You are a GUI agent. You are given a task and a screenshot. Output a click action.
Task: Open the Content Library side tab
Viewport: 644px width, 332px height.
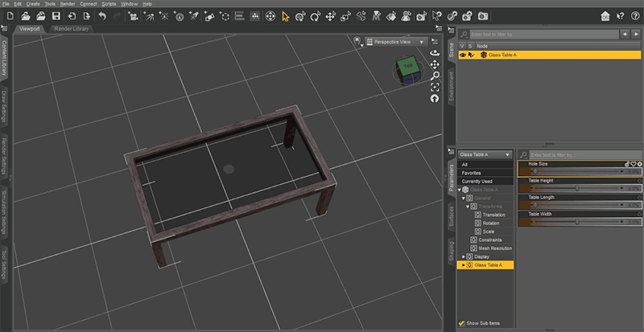pos(5,58)
